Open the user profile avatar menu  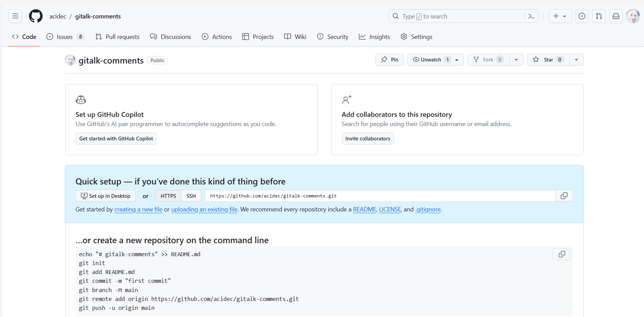tap(633, 16)
